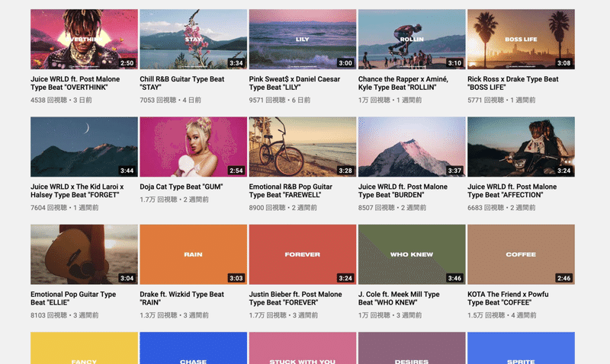The image size is (610, 364).
Task: Click title Emotional Pop Guitar Type Beat "ELLIE"
Action: tap(73, 299)
